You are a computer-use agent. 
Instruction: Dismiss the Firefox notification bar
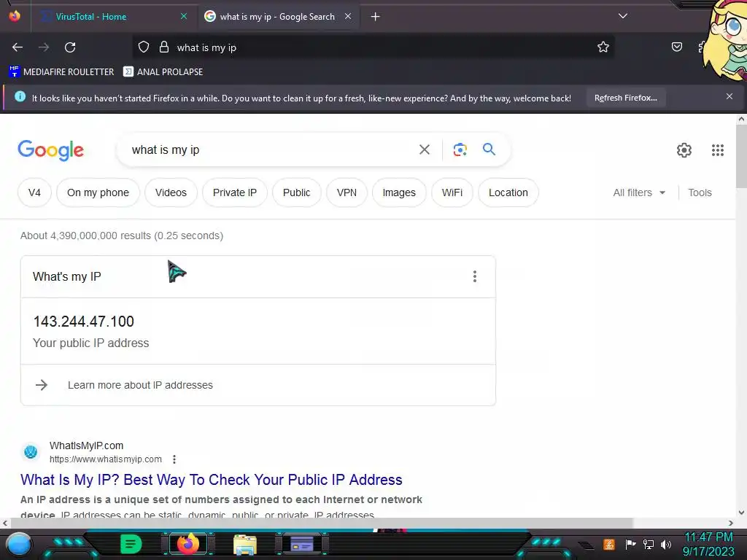pos(729,97)
